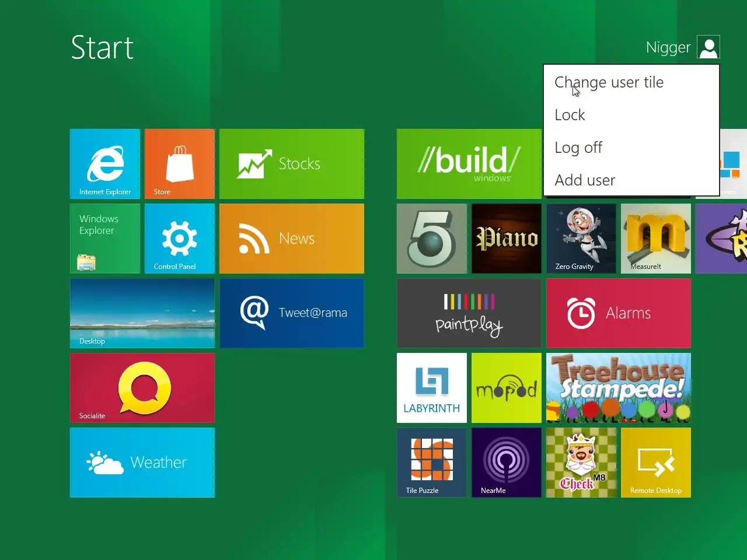The image size is (747, 560).
Task: Launch the Labyrinth tile
Action: click(432, 388)
